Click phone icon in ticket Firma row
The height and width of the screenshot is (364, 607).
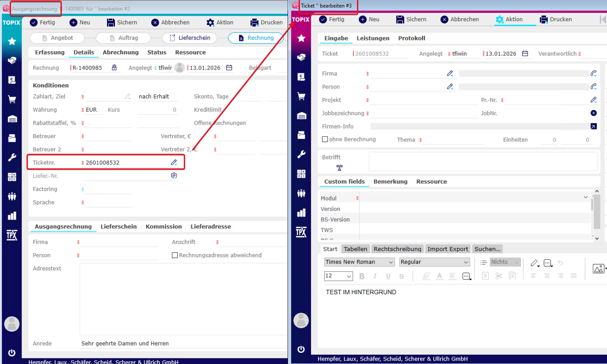[x=593, y=74]
